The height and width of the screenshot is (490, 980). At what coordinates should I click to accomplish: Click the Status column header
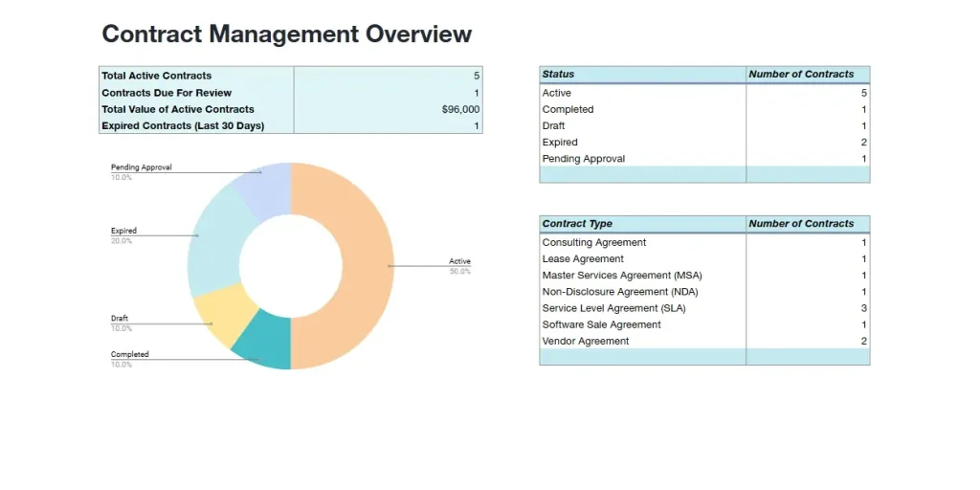(642, 75)
